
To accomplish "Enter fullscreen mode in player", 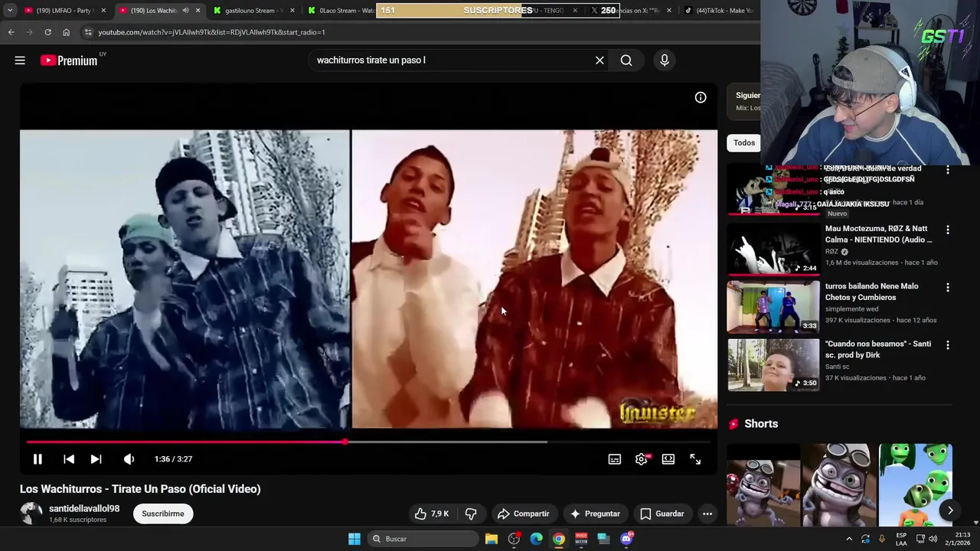I will click(695, 459).
